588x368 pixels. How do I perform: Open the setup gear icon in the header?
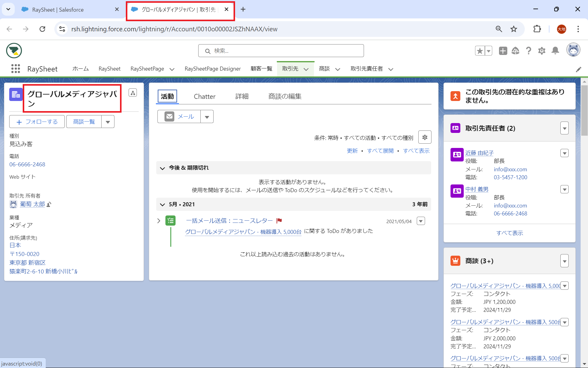click(542, 51)
